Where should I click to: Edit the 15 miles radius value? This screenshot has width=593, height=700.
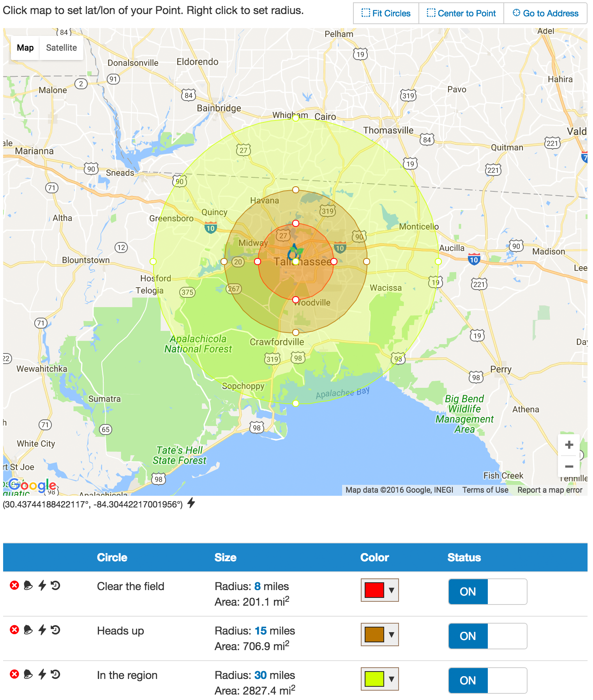(x=261, y=631)
